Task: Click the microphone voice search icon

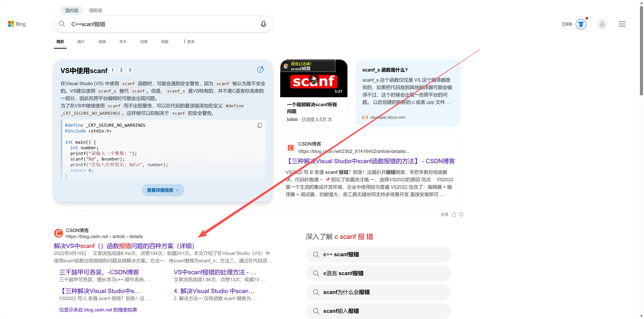Action: [x=263, y=24]
